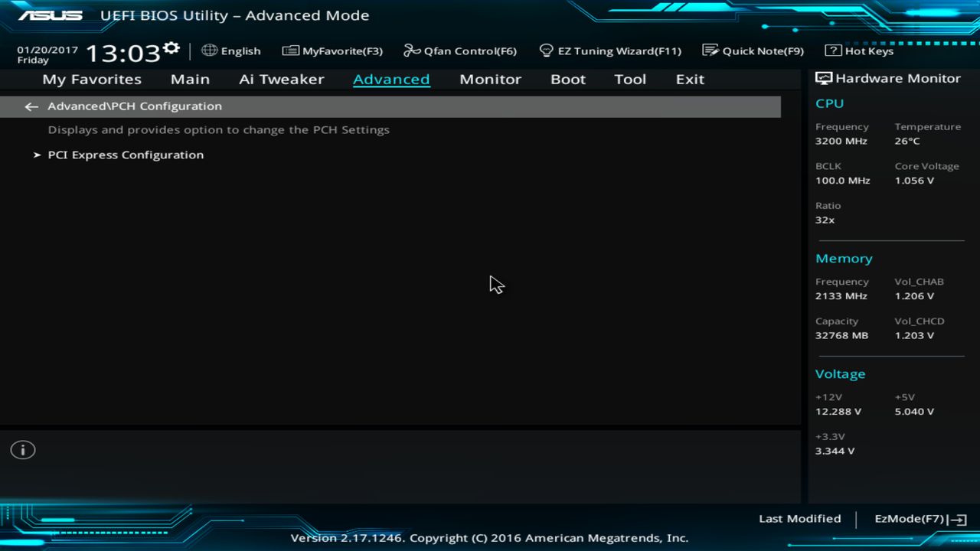Switch to the Ai Tweaker tab
Viewport: 980px width, 551px height.
(x=281, y=79)
